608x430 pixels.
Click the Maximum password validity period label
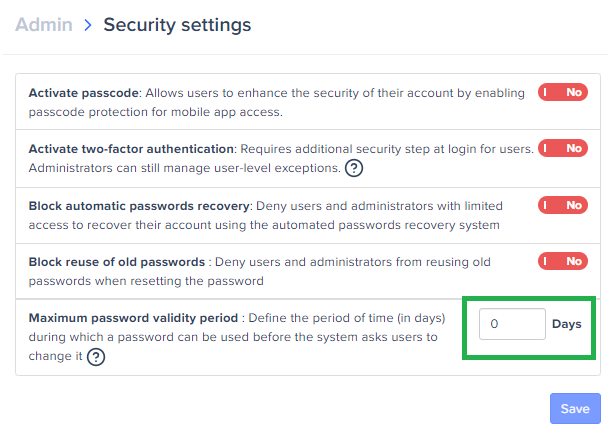pos(133,318)
